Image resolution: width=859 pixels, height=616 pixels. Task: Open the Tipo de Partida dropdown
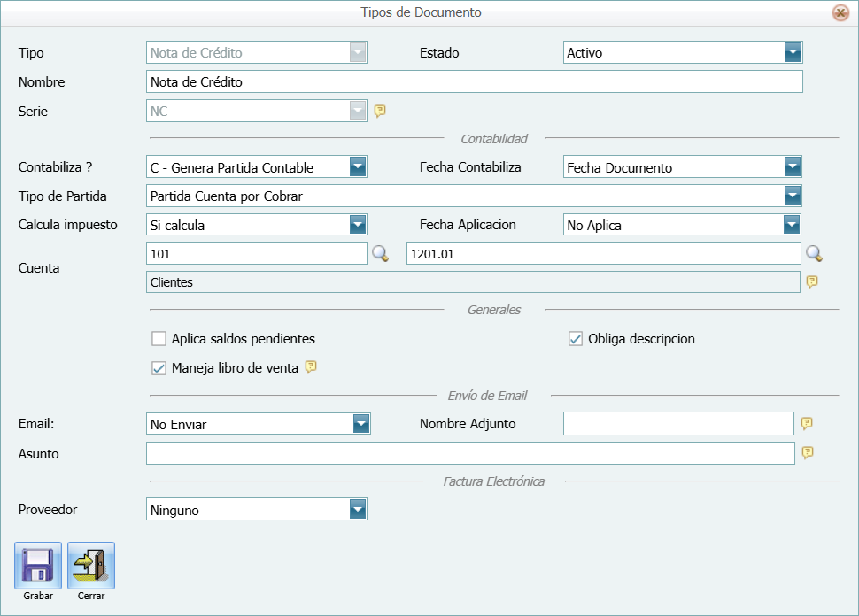793,196
